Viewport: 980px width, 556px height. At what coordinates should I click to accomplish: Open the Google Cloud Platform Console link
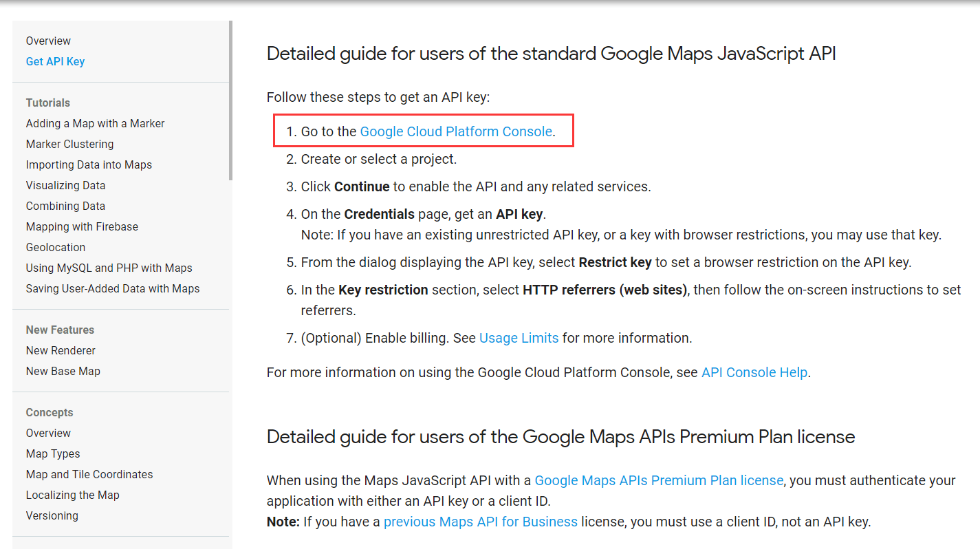click(456, 131)
